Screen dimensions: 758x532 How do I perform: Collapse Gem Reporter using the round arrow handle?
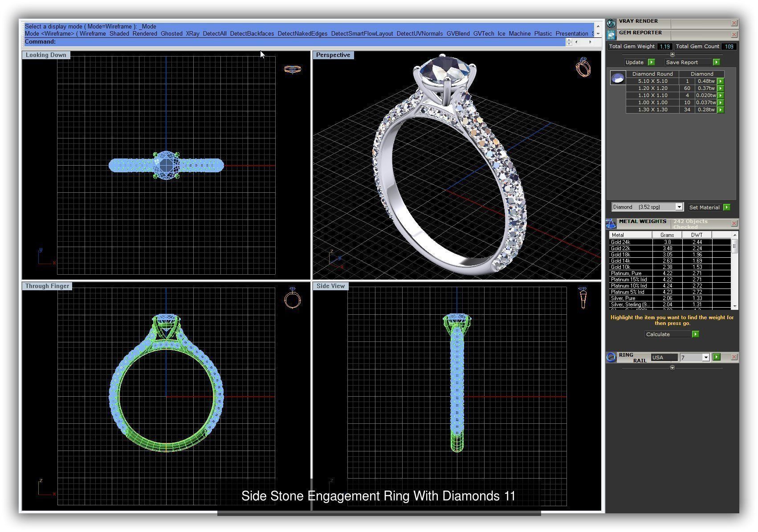coord(672,54)
